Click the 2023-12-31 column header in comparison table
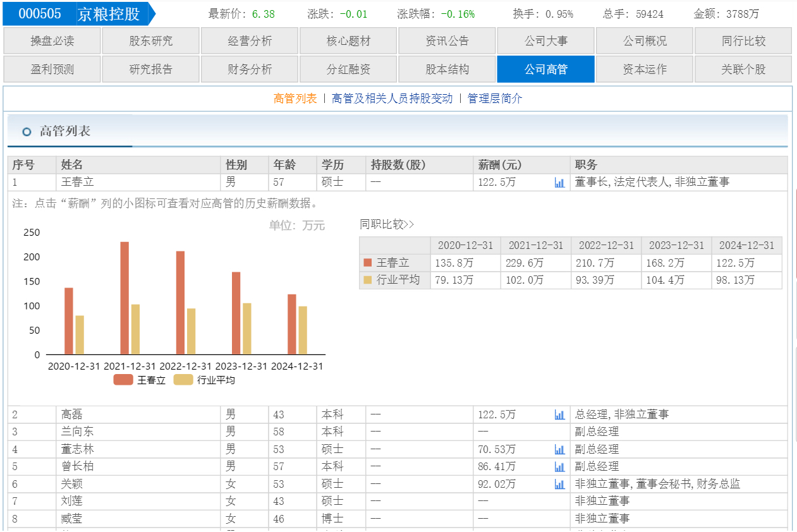The width and height of the screenshot is (797, 532). 676,246
